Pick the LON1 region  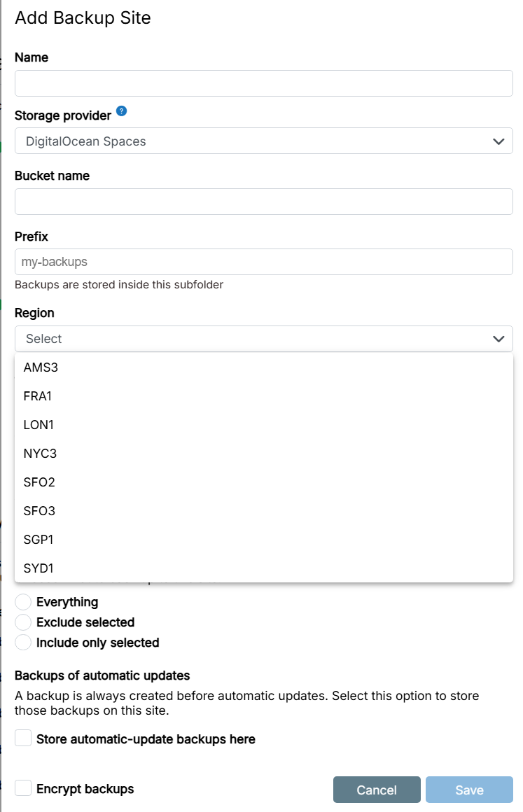(x=39, y=425)
